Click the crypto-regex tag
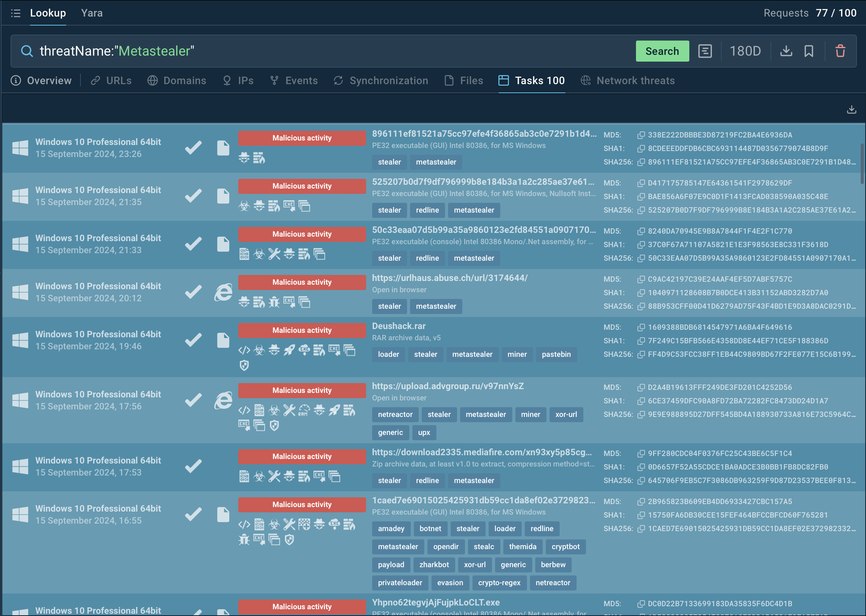Viewport: 866px width, 616px height. [x=499, y=583]
